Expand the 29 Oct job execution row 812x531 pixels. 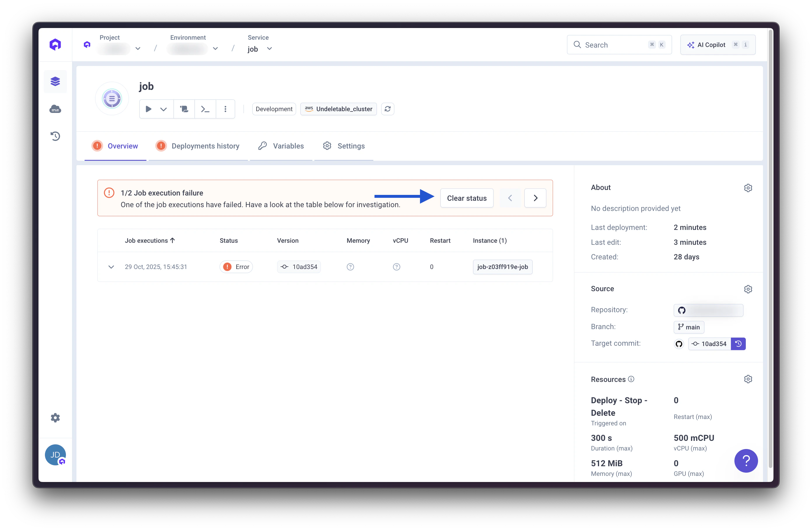click(111, 267)
